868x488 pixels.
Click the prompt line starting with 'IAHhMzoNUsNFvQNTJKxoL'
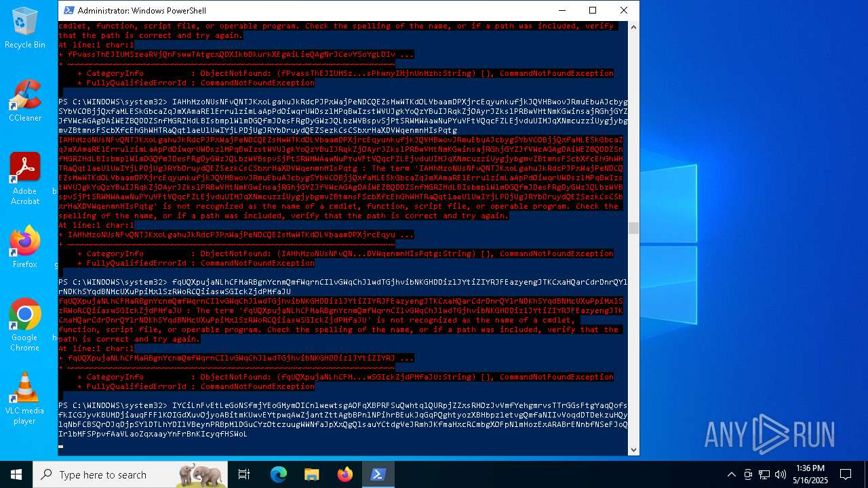tap(343, 116)
